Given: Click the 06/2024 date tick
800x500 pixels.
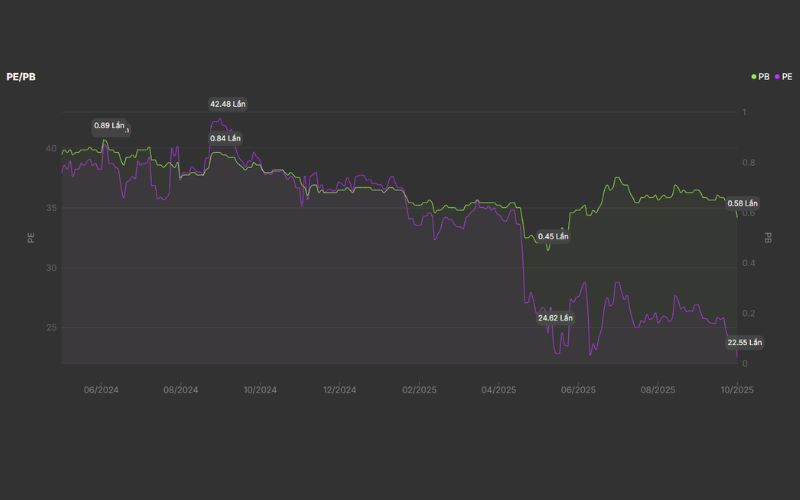Looking at the screenshot, I should point(102,390).
